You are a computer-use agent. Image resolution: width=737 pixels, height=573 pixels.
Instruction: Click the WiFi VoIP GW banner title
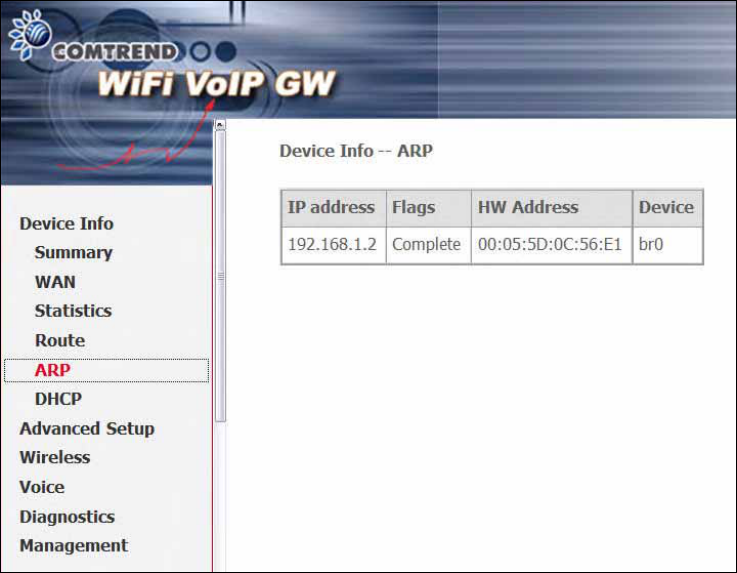click(x=217, y=84)
